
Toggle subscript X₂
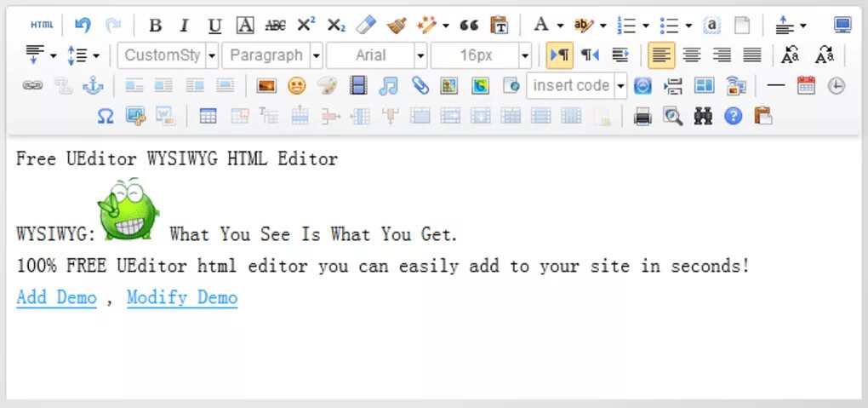tap(336, 25)
